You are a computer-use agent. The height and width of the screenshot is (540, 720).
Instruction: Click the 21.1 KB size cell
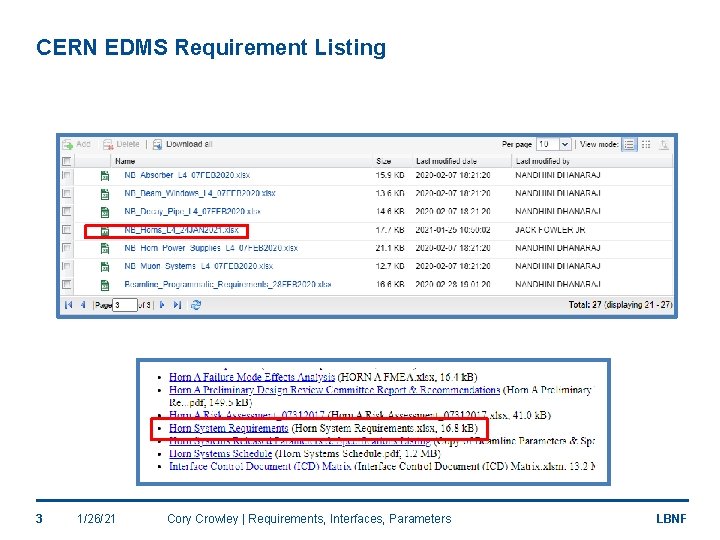(x=390, y=248)
